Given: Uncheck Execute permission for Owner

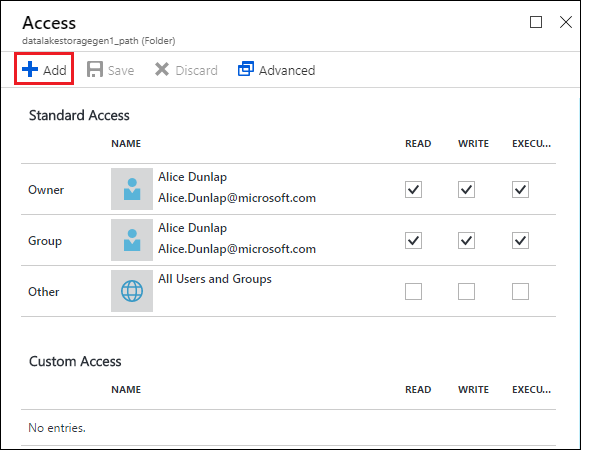Looking at the screenshot, I should click(520, 189).
